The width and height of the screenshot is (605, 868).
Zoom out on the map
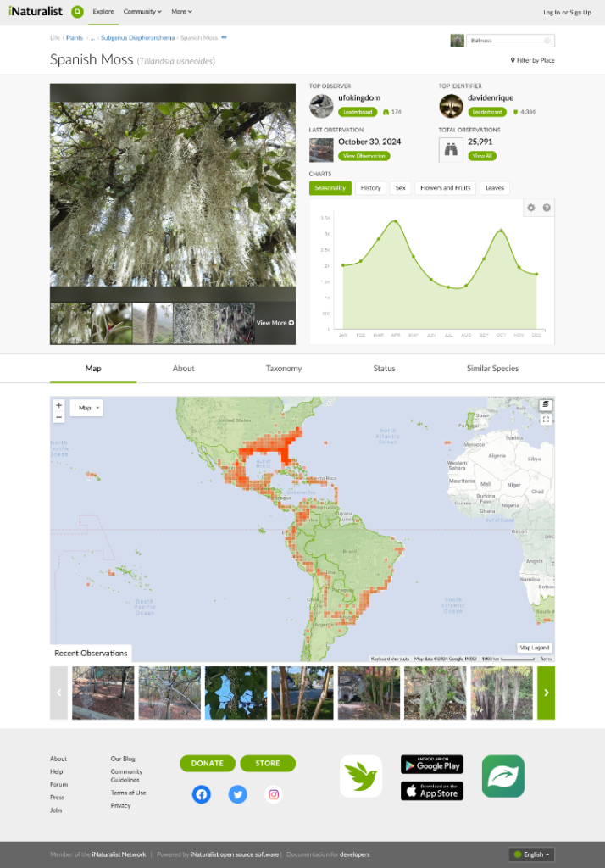58,417
